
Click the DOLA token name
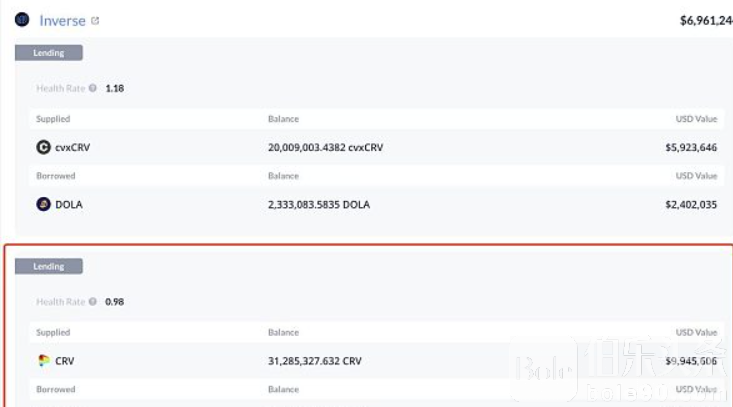tap(69, 204)
